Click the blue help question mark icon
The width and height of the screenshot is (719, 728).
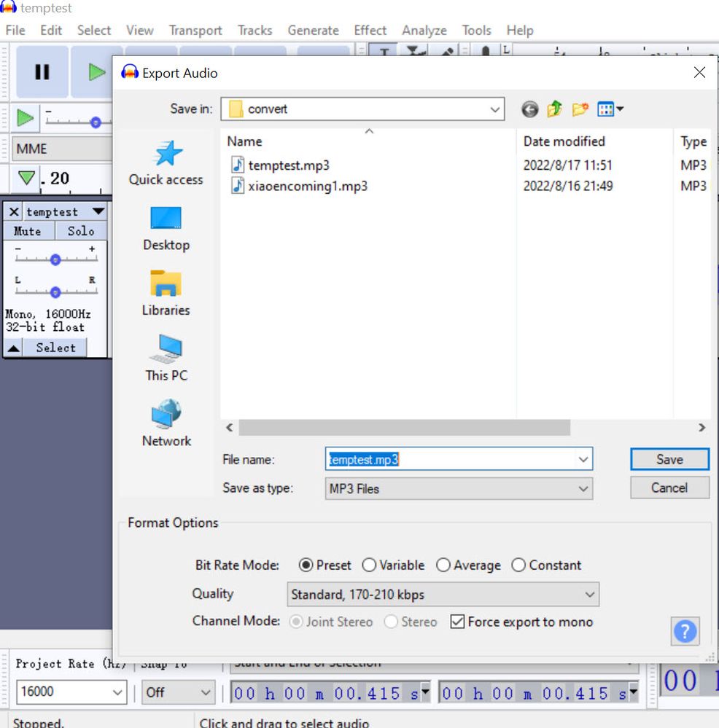coord(685,631)
